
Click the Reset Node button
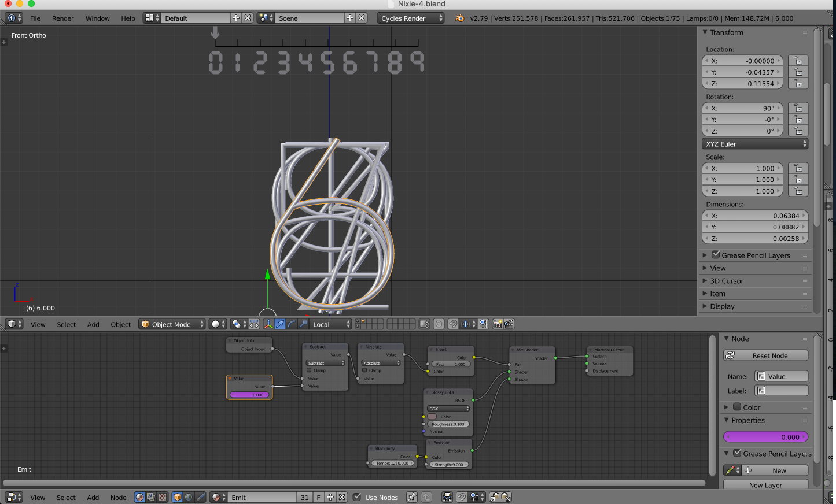765,355
